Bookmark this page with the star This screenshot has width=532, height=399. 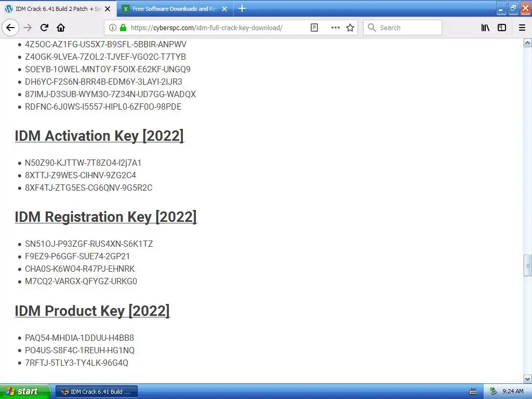pyautogui.click(x=350, y=28)
